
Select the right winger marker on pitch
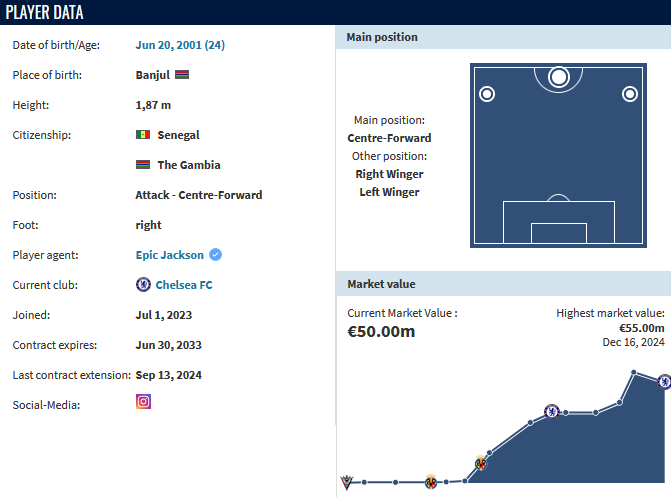629,94
